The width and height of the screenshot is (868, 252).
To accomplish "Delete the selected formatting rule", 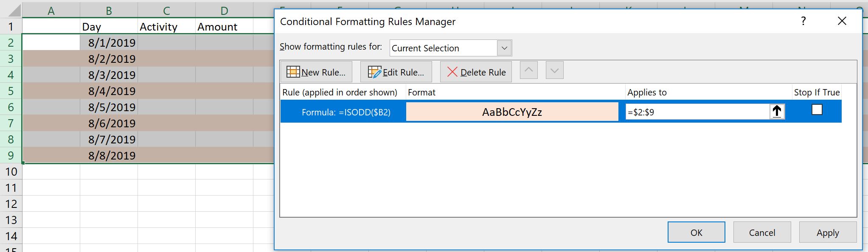I will click(476, 72).
